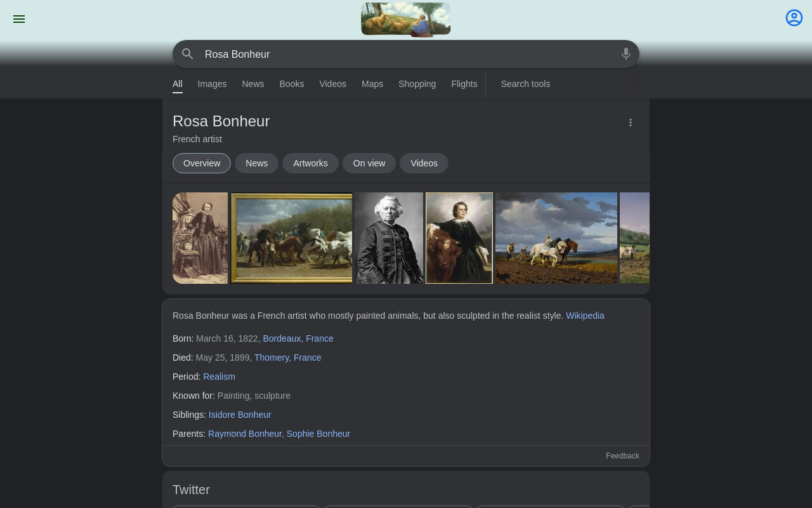
Task: Open the Raymond Bonheur parent link
Action: click(245, 434)
